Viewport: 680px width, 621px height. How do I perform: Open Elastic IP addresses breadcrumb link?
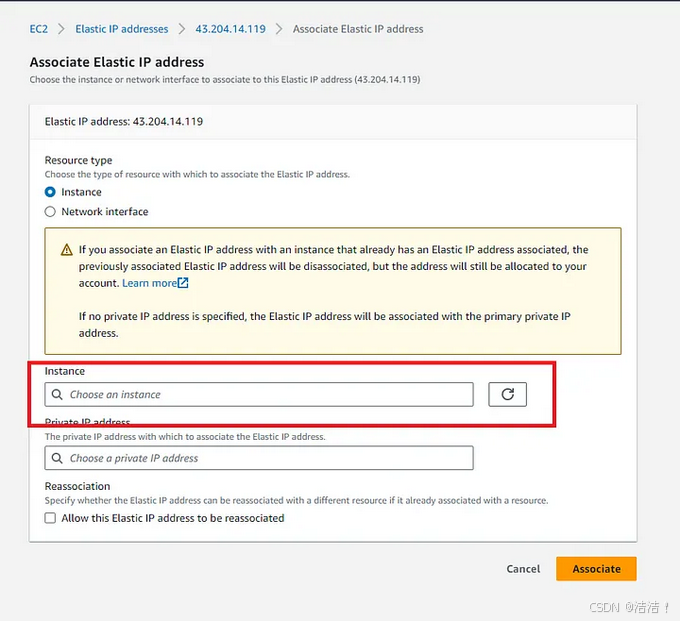pos(122,29)
